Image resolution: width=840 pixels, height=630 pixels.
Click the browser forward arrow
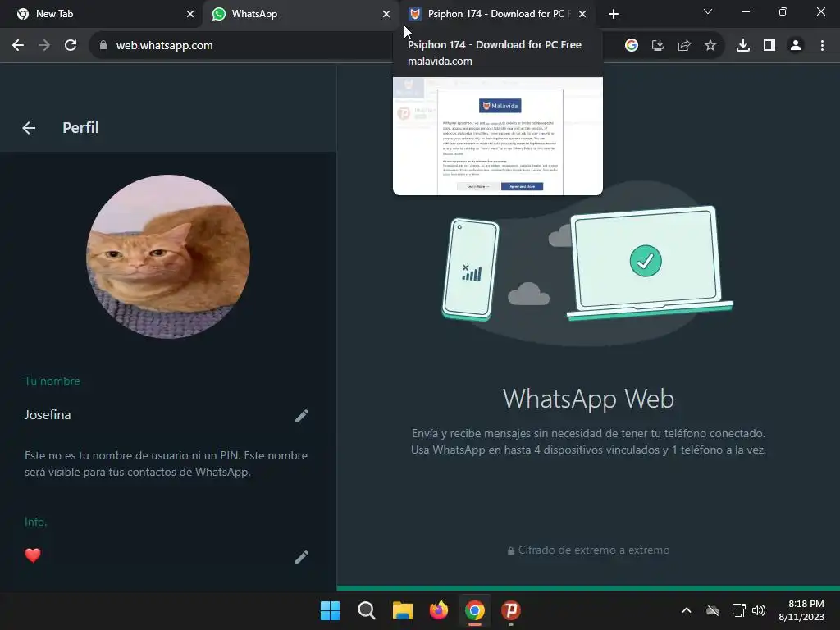[44, 46]
